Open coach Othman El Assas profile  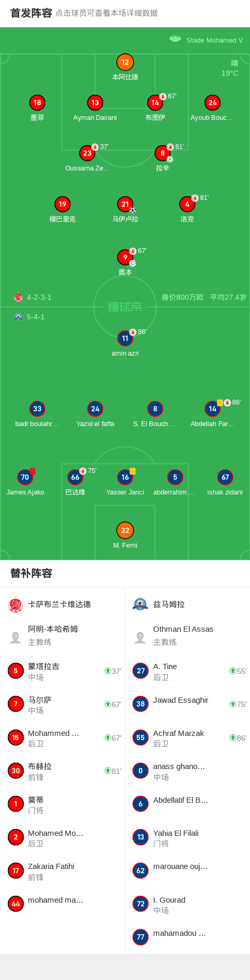187,635
